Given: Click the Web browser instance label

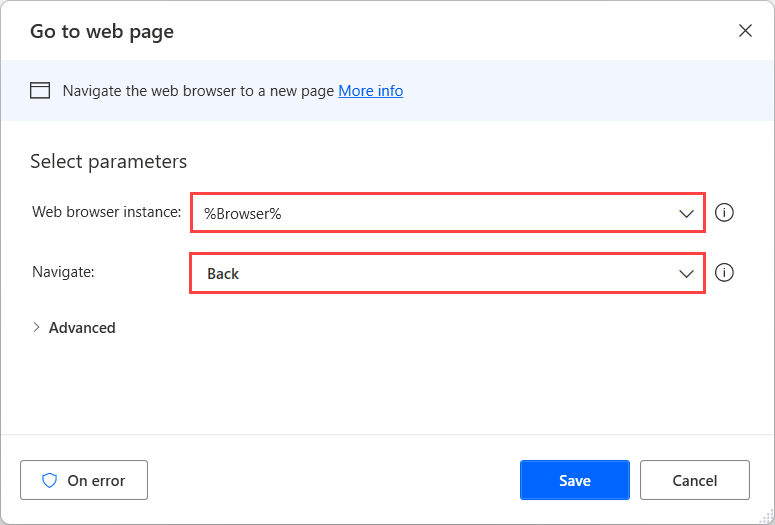Looking at the screenshot, I should (x=106, y=212).
